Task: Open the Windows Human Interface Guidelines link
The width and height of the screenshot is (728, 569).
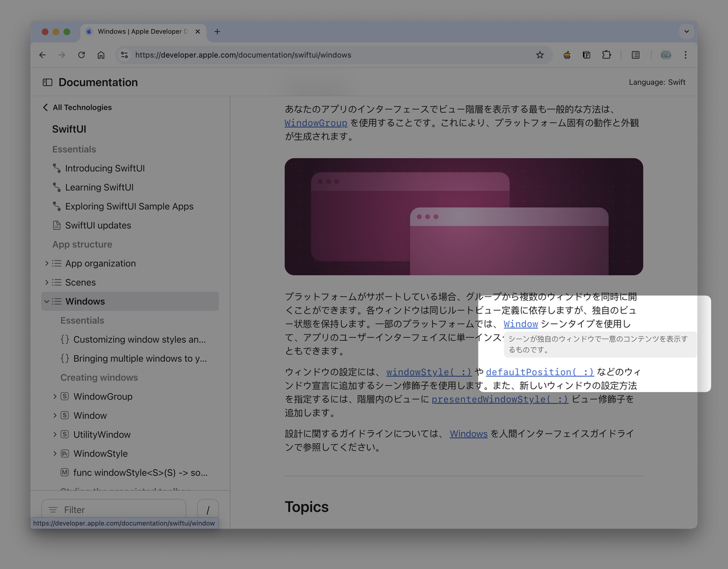Action: coord(469,434)
